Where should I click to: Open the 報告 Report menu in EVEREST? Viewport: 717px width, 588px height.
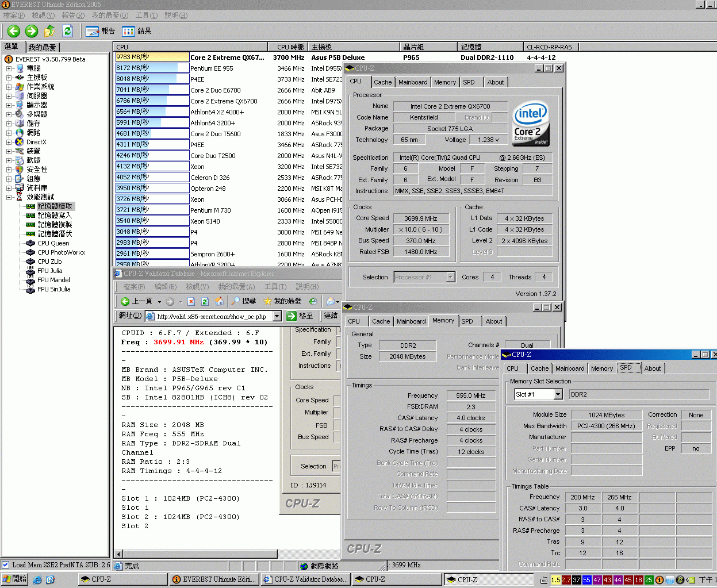[72, 16]
